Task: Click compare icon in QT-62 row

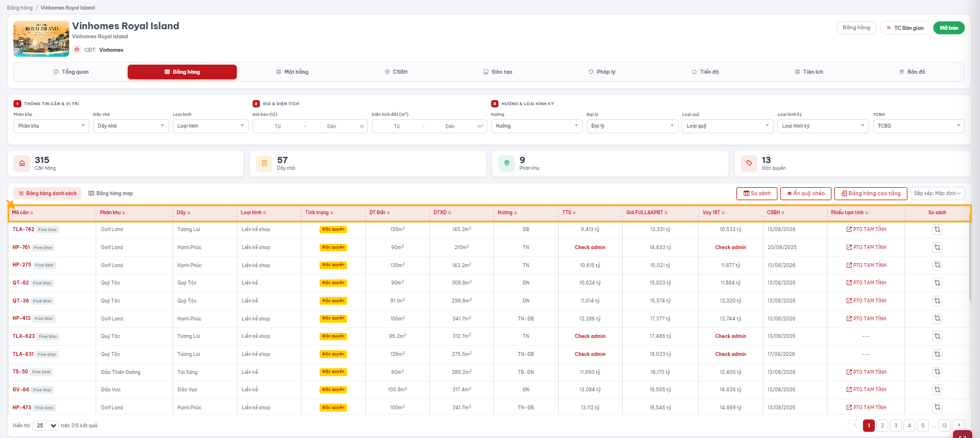Action: click(x=937, y=283)
